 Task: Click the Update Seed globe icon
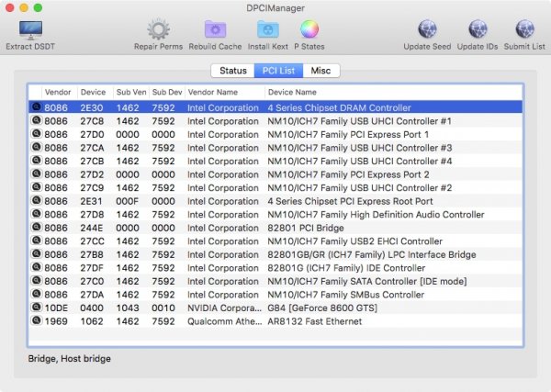point(428,28)
